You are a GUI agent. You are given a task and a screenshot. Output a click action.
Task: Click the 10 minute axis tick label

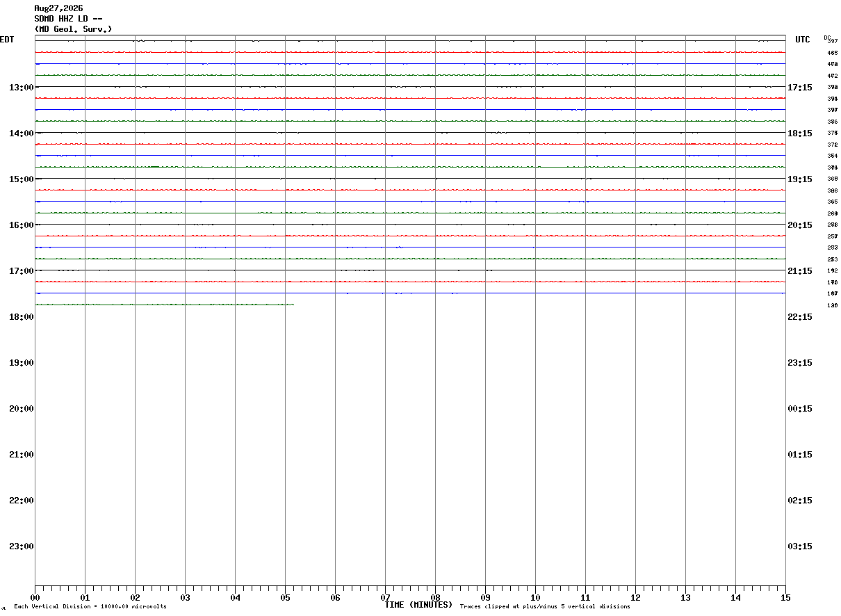[535, 597]
